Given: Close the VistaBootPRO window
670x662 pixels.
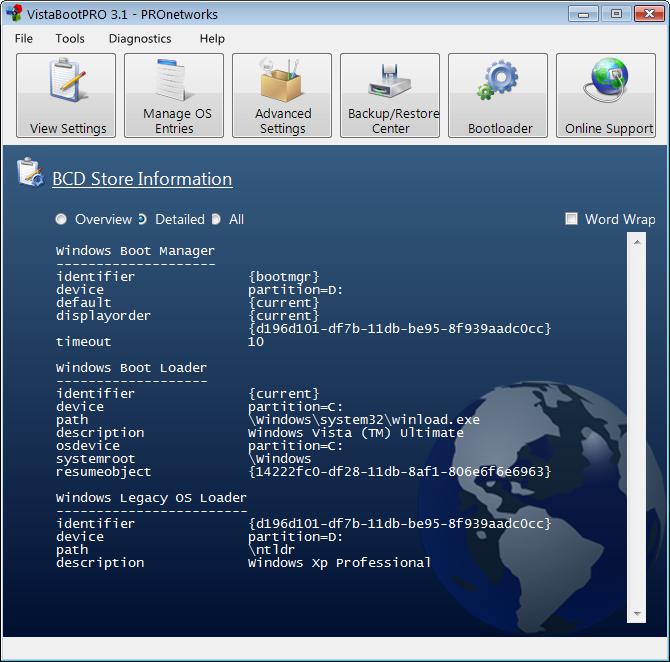Looking at the screenshot, I should pos(649,14).
